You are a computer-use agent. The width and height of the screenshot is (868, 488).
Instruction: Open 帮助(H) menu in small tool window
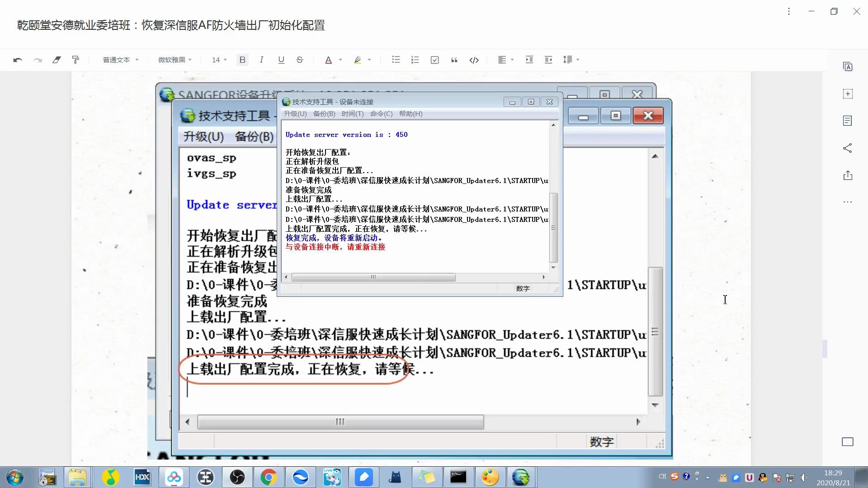410,114
